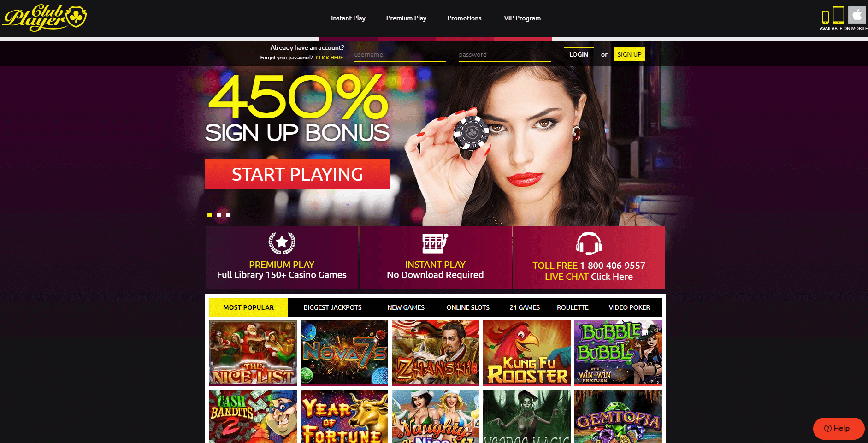Switch to the Biggest Jackpots tab
The width and height of the screenshot is (868, 443).
(x=332, y=307)
